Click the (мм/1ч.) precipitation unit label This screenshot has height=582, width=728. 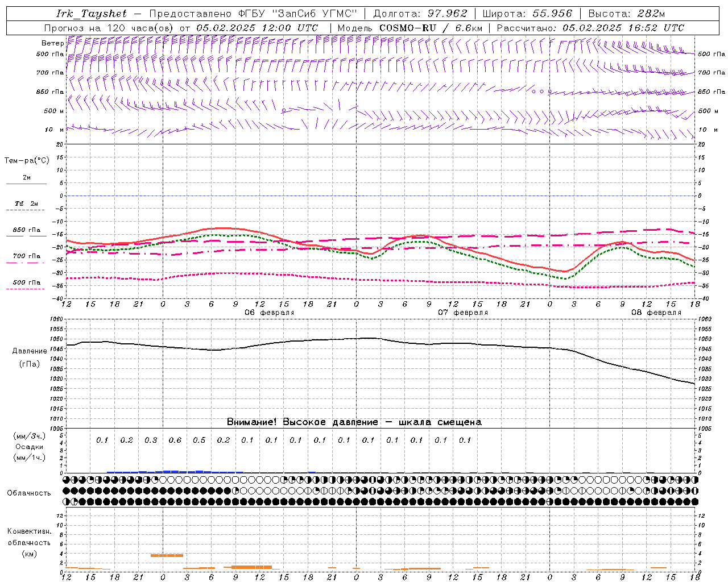[x=29, y=458]
